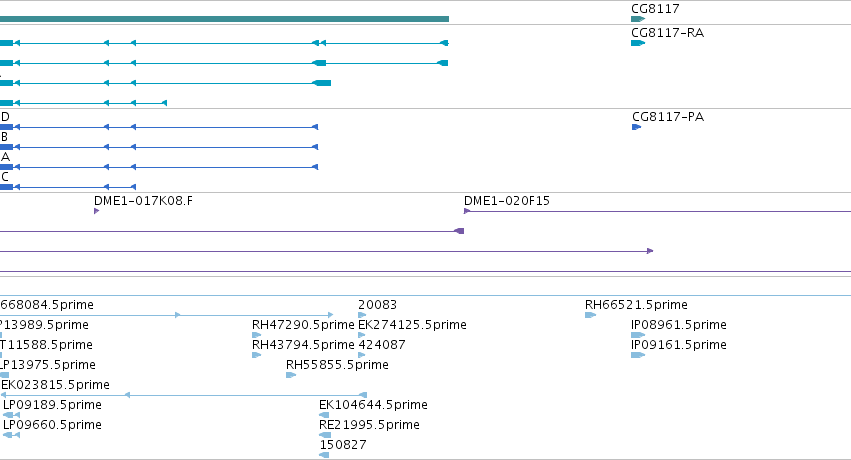
Task: Select the CG8117-RA transcript label
Action: (x=667, y=33)
